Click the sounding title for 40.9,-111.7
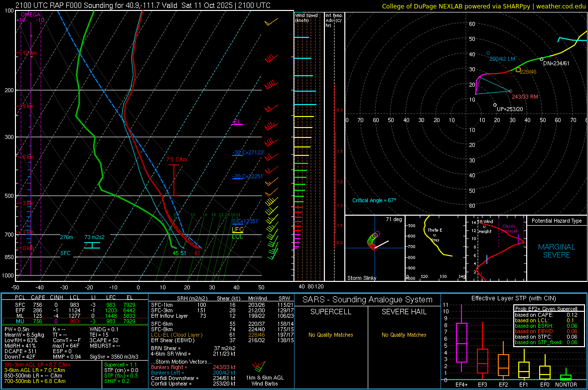The height and width of the screenshot is (390, 588). [143, 5]
